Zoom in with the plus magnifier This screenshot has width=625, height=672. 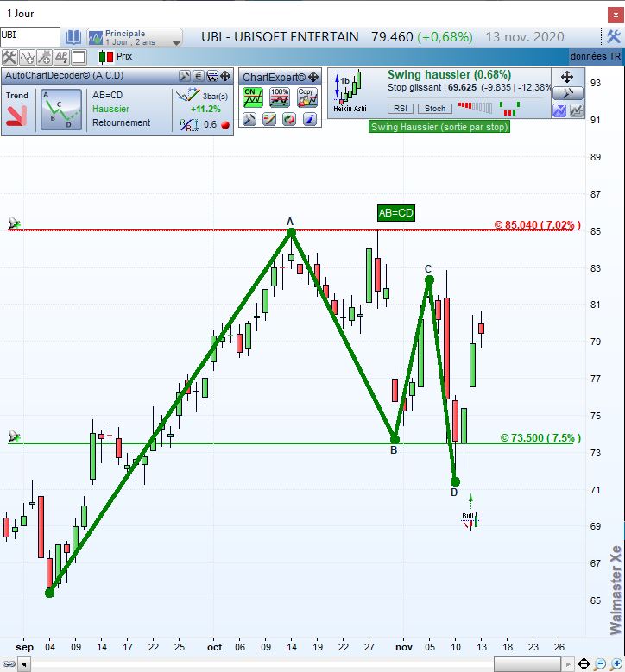(616, 664)
